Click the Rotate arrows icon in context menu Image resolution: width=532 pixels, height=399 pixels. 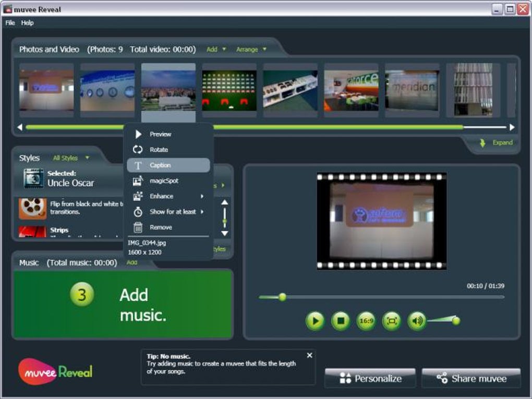[137, 150]
